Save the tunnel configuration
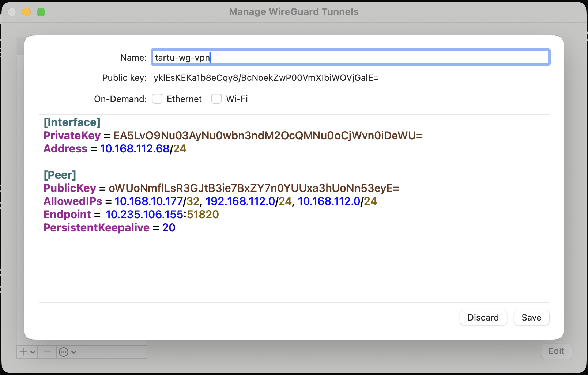This screenshot has height=375, width=588. click(531, 318)
